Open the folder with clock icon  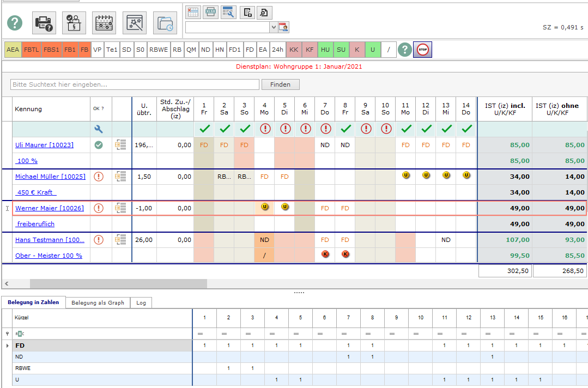pos(165,23)
